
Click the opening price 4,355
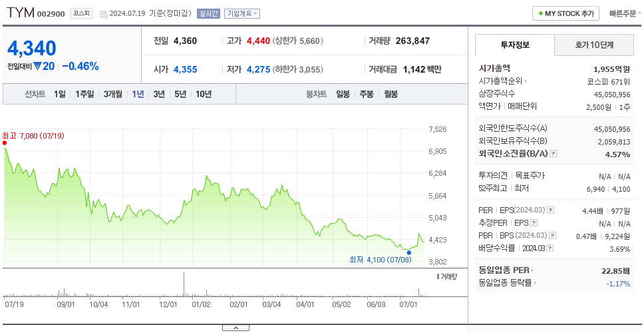185,69
